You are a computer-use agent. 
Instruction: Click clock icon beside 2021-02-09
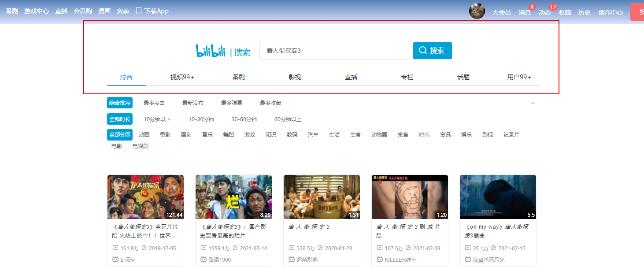pos(408,248)
